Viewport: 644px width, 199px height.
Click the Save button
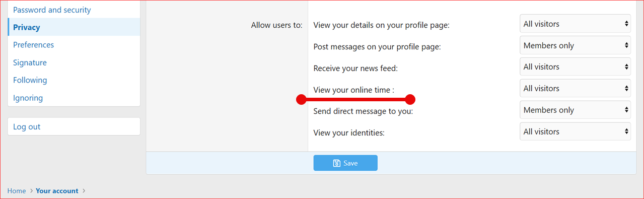coord(345,163)
